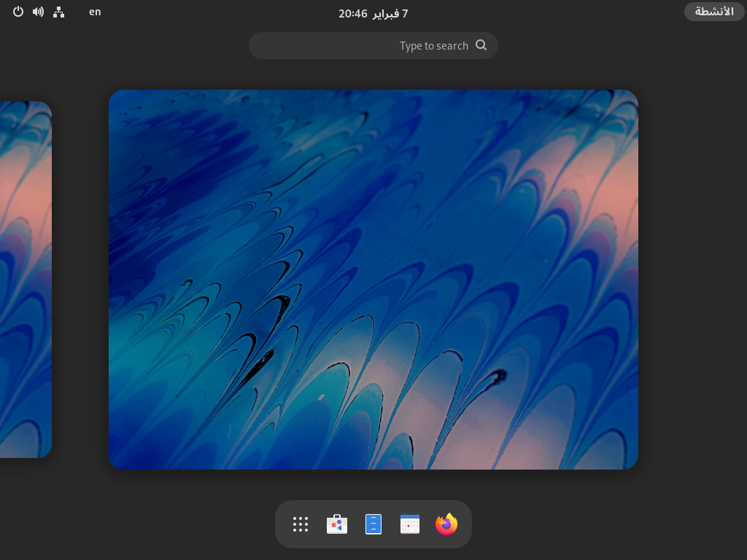Image resolution: width=747 pixels, height=560 pixels.
Task: Toggle the الأنشطة Activities button
Action: click(714, 12)
